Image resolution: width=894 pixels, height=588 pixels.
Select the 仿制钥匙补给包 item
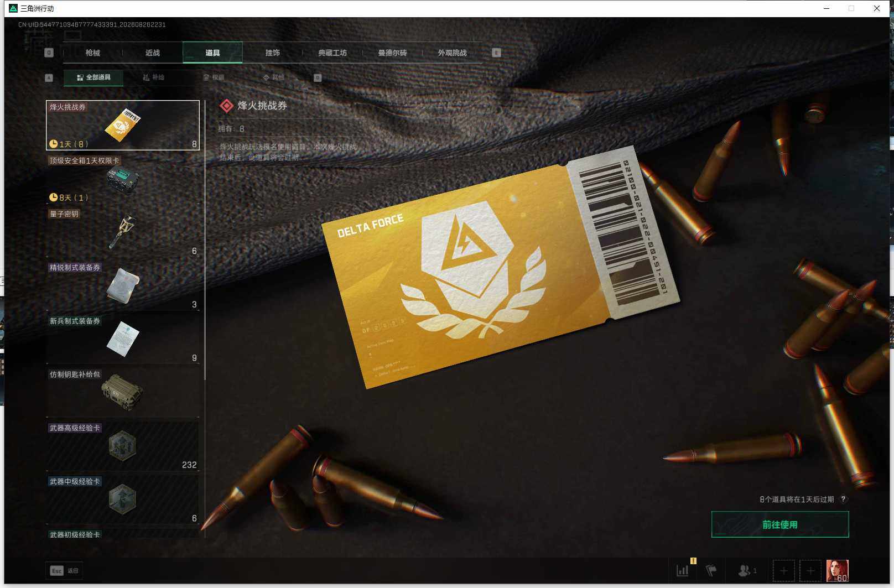pos(123,393)
